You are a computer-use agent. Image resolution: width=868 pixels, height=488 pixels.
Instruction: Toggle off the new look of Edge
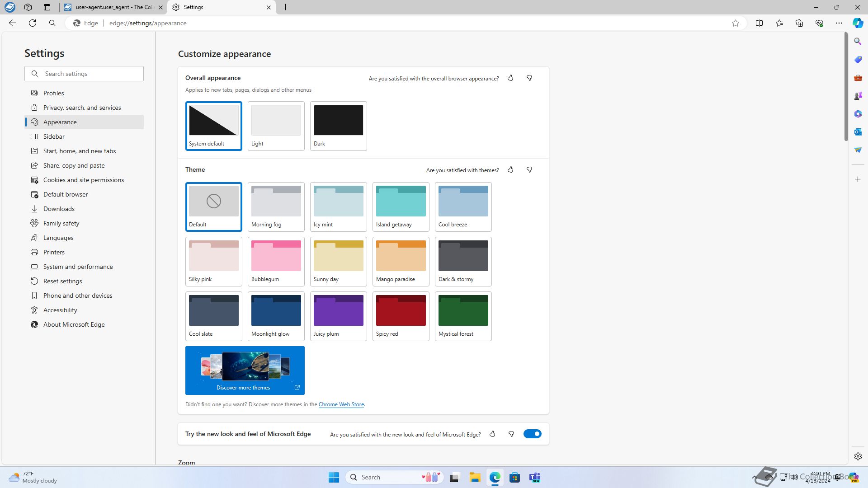click(x=533, y=434)
